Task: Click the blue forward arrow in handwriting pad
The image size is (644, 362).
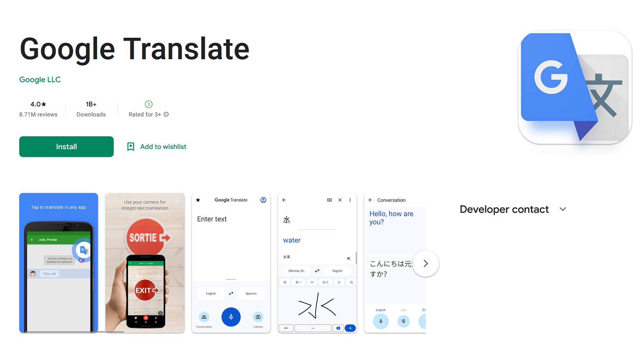Action: click(350, 328)
